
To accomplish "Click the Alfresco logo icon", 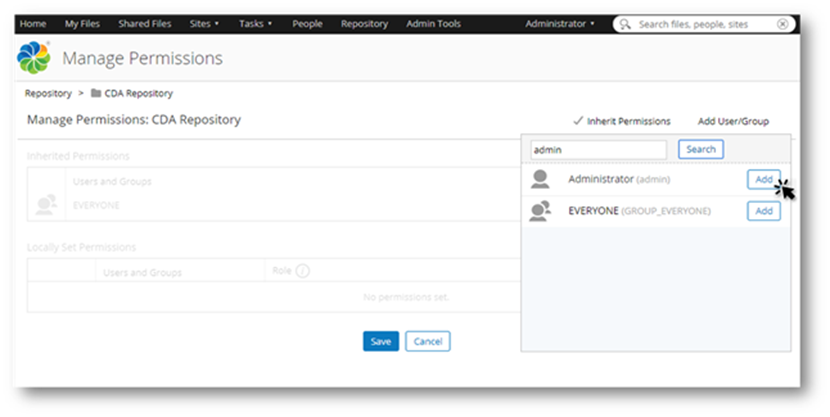I will click(x=35, y=58).
